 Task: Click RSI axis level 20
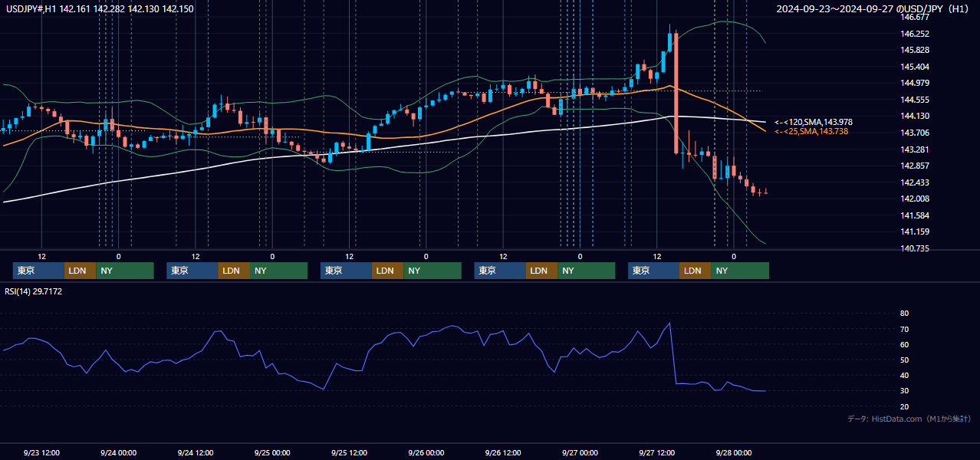click(904, 406)
